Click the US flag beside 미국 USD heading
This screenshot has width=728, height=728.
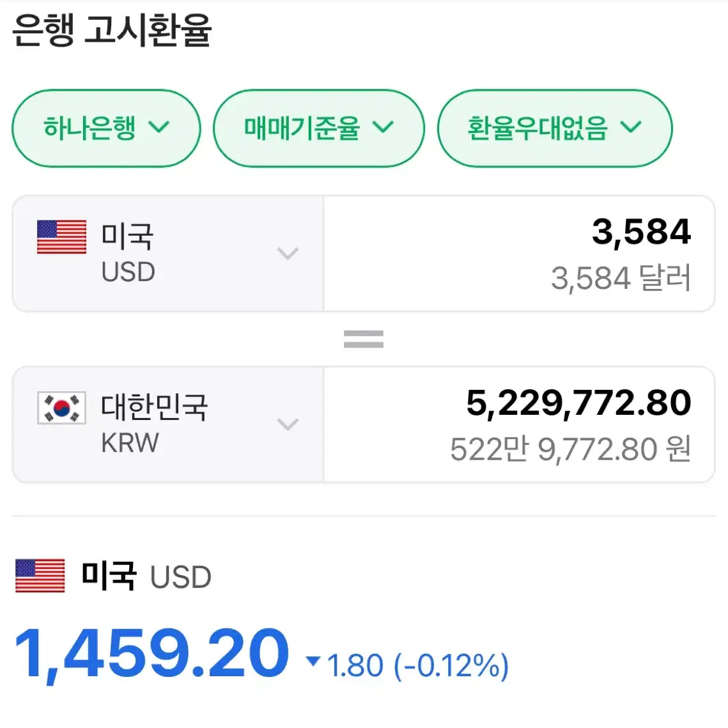(x=40, y=576)
